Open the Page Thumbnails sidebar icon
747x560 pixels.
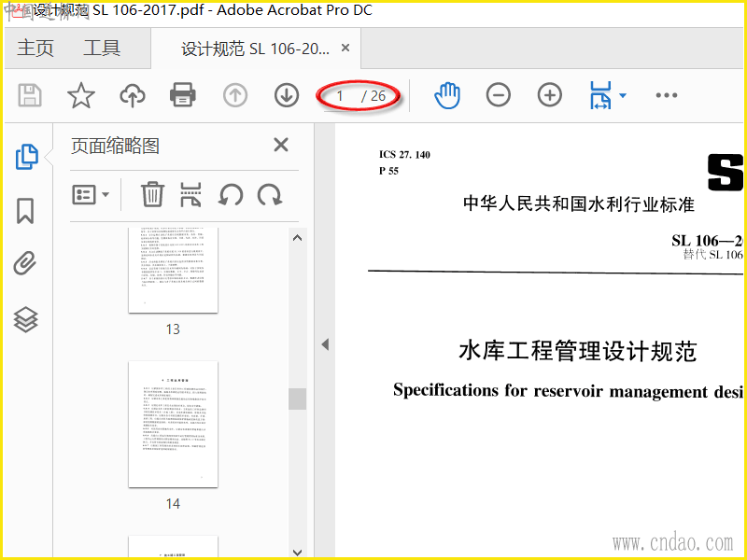coord(27,157)
